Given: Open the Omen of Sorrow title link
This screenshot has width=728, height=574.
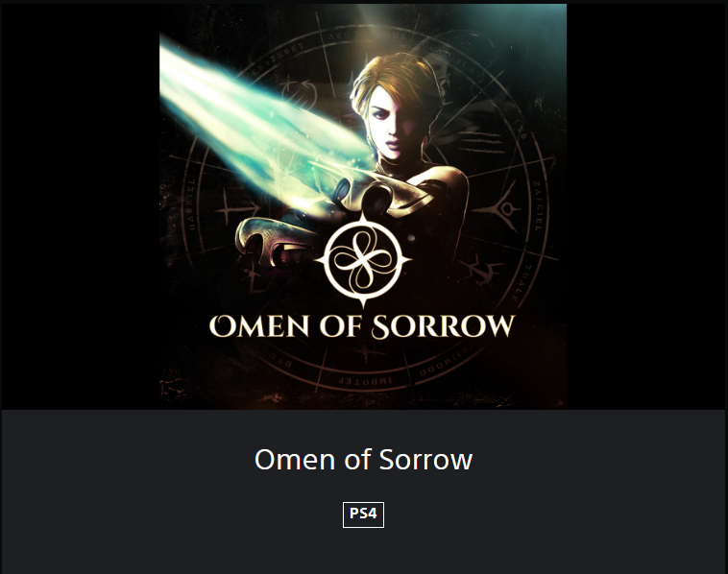Looking at the screenshot, I should point(363,460).
